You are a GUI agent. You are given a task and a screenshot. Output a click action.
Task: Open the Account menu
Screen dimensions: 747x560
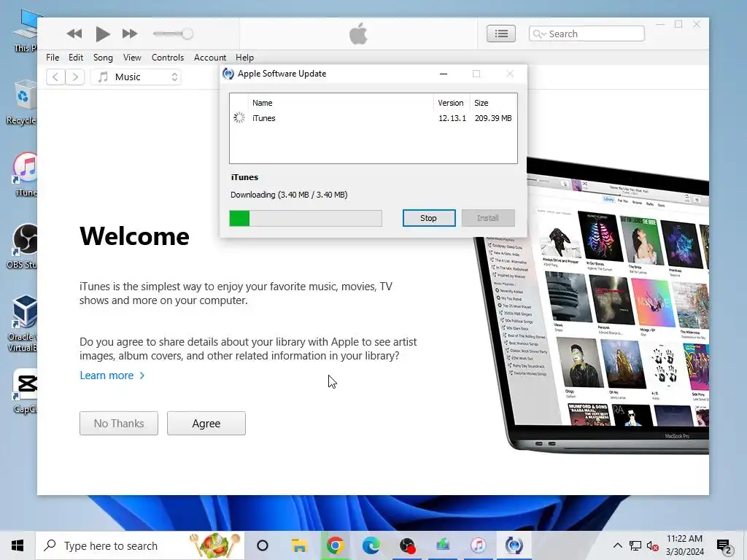point(209,58)
